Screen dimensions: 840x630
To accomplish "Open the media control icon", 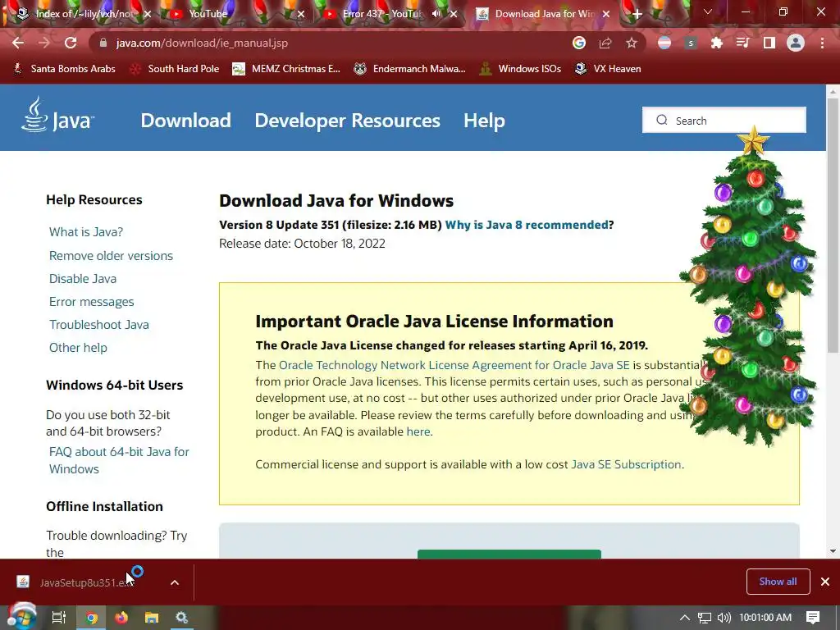I will coord(742,43).
